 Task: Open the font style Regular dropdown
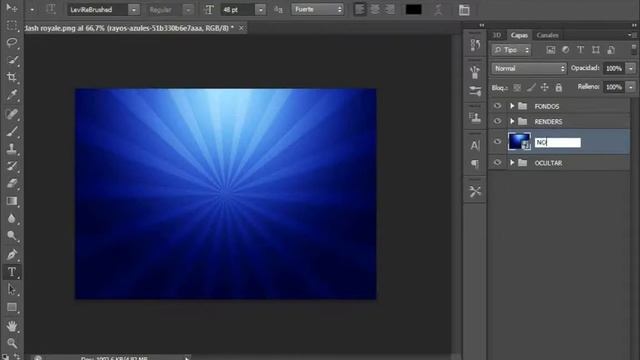coord(188,10)
